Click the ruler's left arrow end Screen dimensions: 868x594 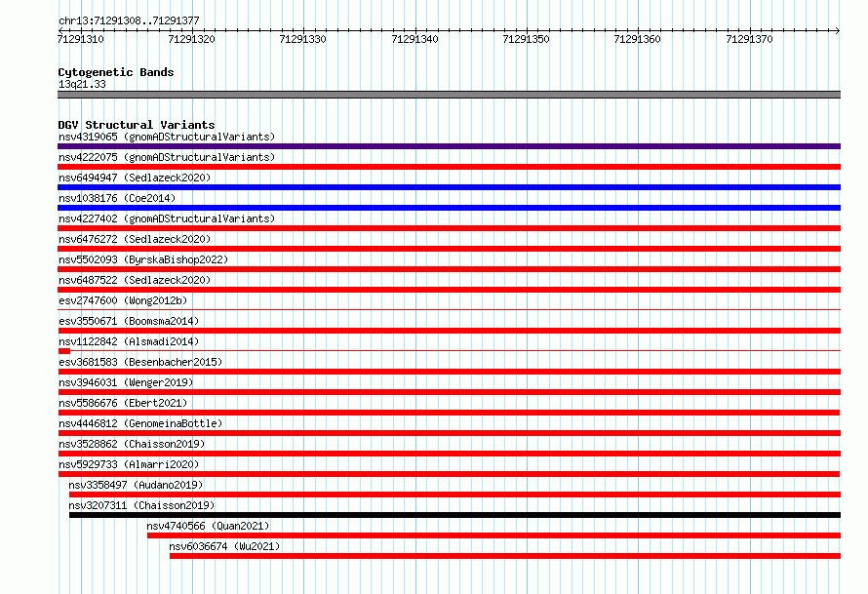pyautogui.click(x=60, y=30)
